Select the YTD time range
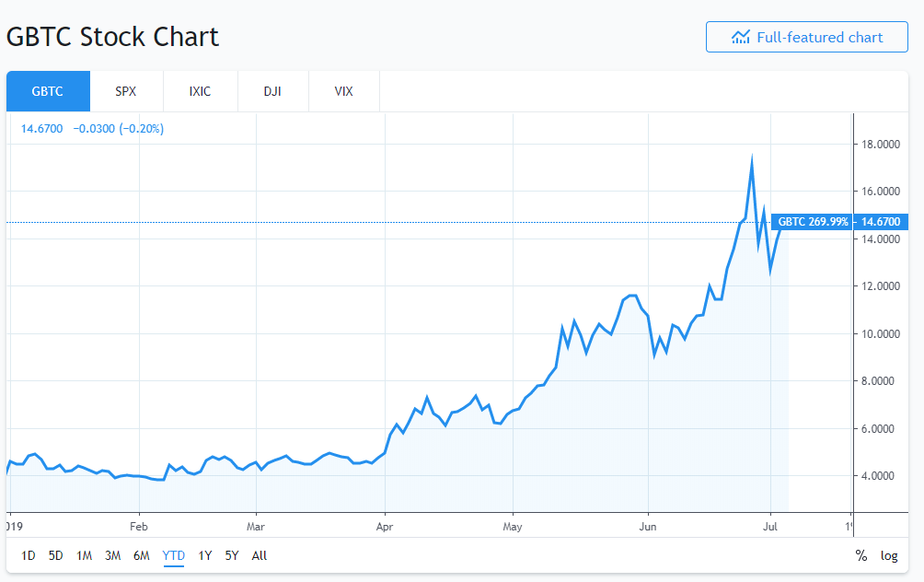Viewport: 924px width, 582px height. [x=174, y=555]
